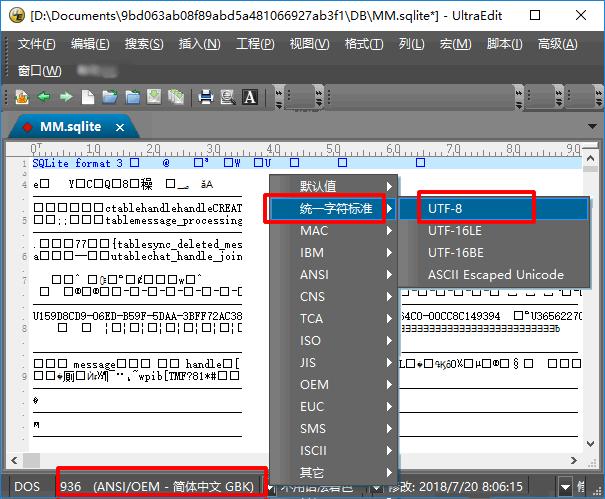
Task: Click the print icon in toolbar
Action: (x=206, y=97)
